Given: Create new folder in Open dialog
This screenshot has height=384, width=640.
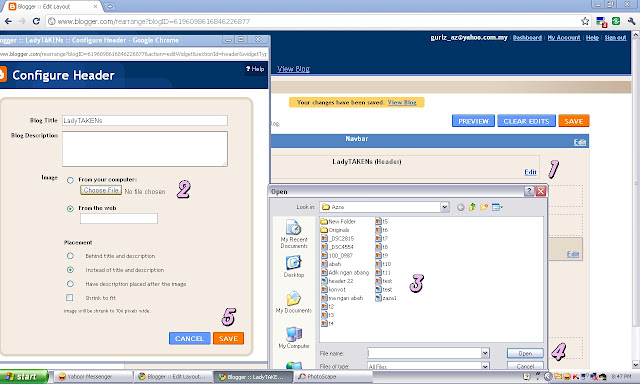Looking at the screenshot, I should coord(484,207).
